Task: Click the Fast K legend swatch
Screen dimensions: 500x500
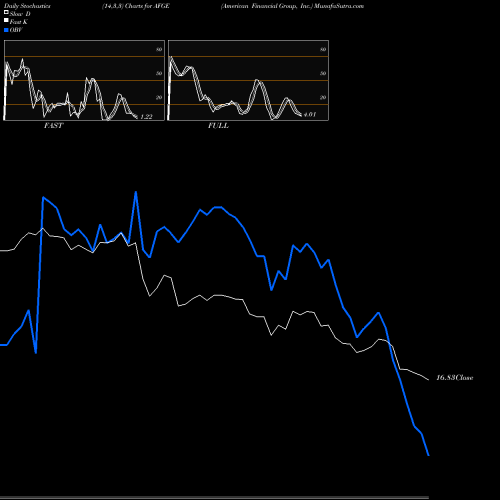Action: click(x=6, y=20)
